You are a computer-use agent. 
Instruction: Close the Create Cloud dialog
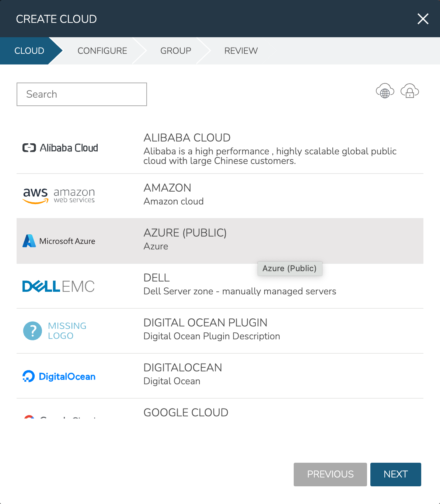(423, 19)
